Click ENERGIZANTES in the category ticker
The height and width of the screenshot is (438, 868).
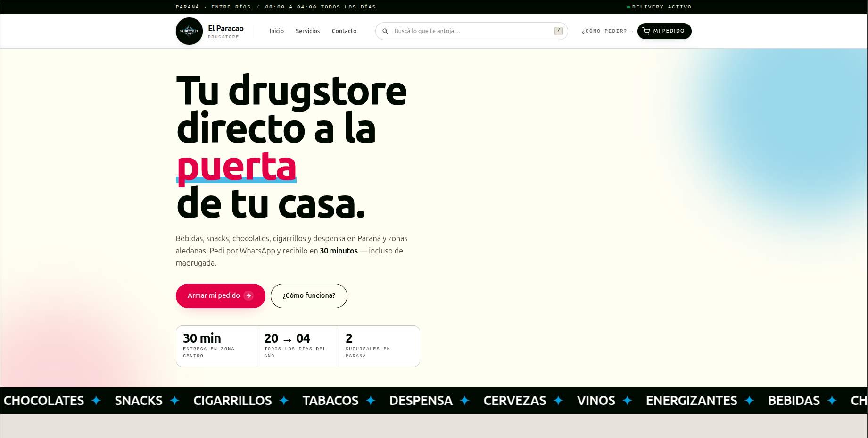pos(692,401)
